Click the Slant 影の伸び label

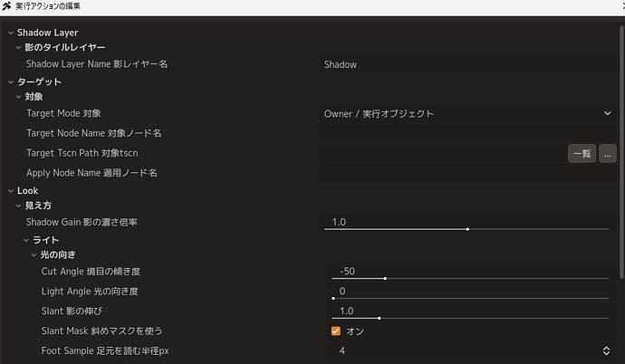(x=72, y=311)
